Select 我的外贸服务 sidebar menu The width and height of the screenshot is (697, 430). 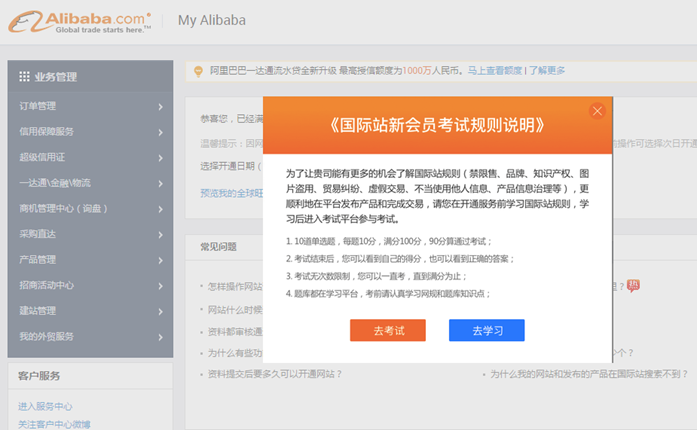tap(46, 336)
